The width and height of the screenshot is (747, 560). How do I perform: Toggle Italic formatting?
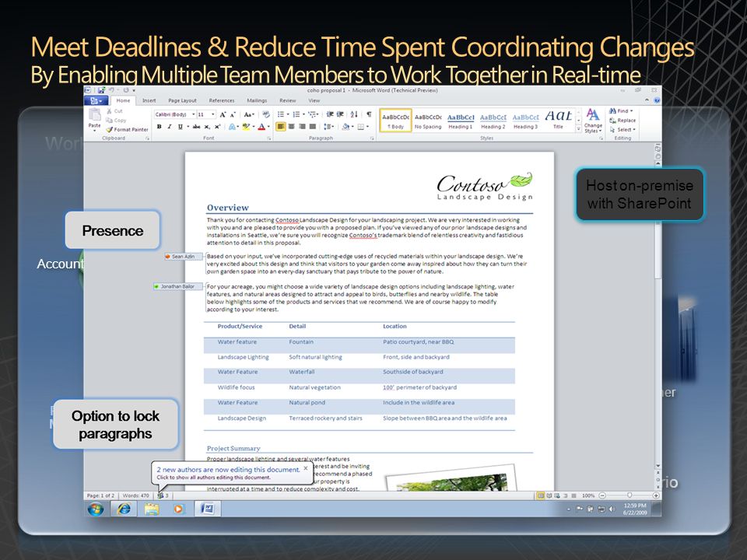[170, 127]
